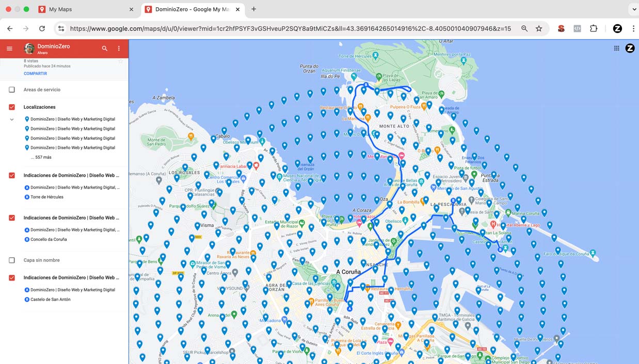Bookmark this page with the star

539,29
